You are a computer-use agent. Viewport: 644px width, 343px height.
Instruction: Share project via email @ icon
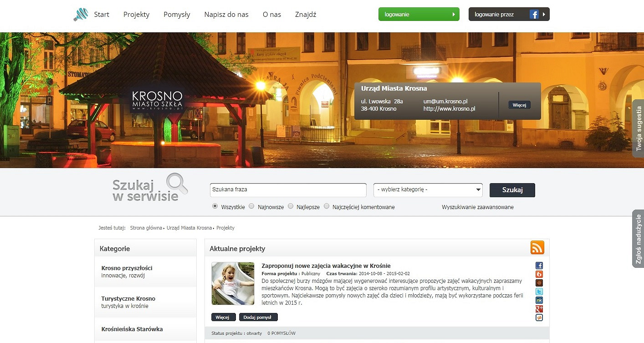(x=539, y=283)
